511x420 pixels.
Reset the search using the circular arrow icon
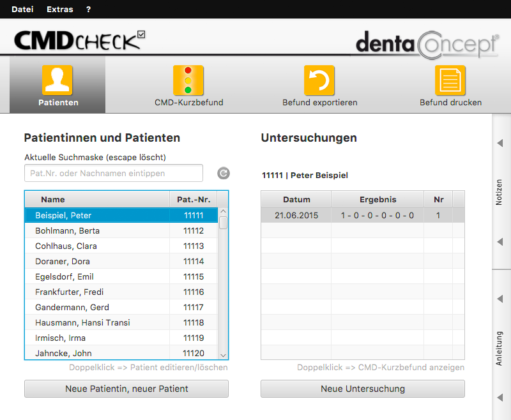[222, 173]
